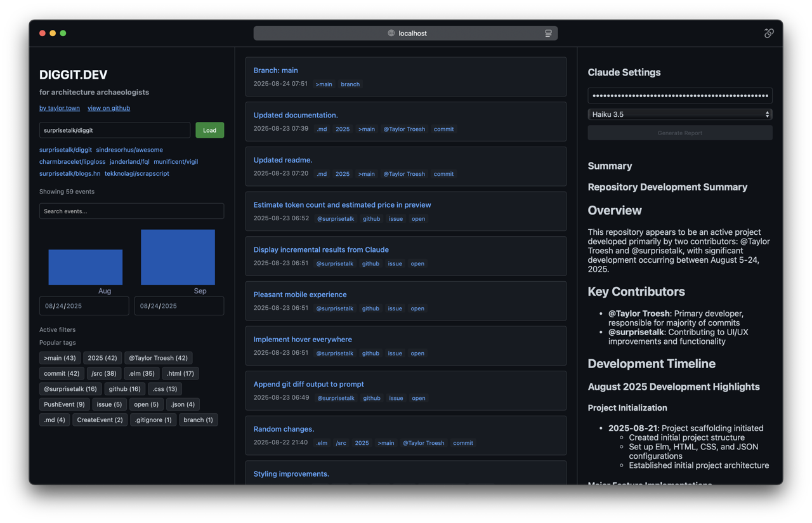The width and height of the screenshot is (812, 523).
Task: Click the Generate Report button
Action: 679,133
